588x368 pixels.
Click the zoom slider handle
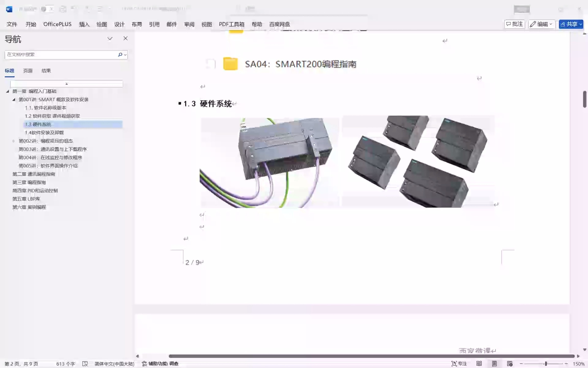click(x=546, y=364)
